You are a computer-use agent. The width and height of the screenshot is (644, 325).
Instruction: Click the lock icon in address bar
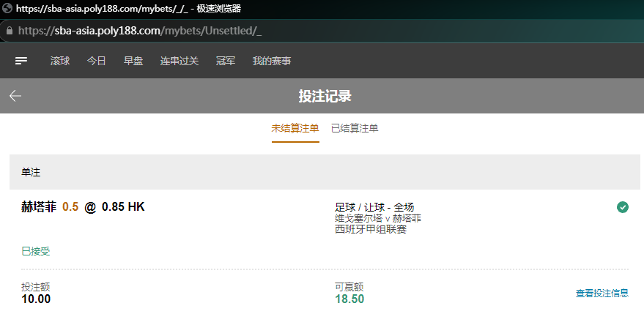click(x=9, y=31)
